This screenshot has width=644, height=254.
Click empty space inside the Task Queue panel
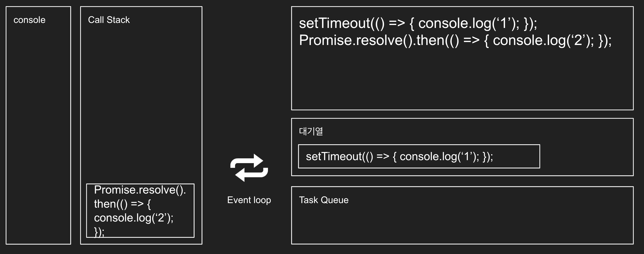(463, 225)
